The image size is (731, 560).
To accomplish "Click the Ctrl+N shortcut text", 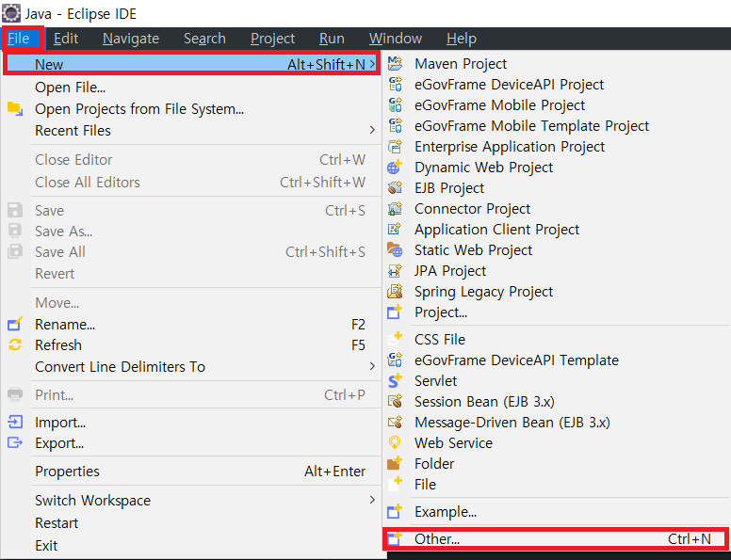I will (689, 538).
